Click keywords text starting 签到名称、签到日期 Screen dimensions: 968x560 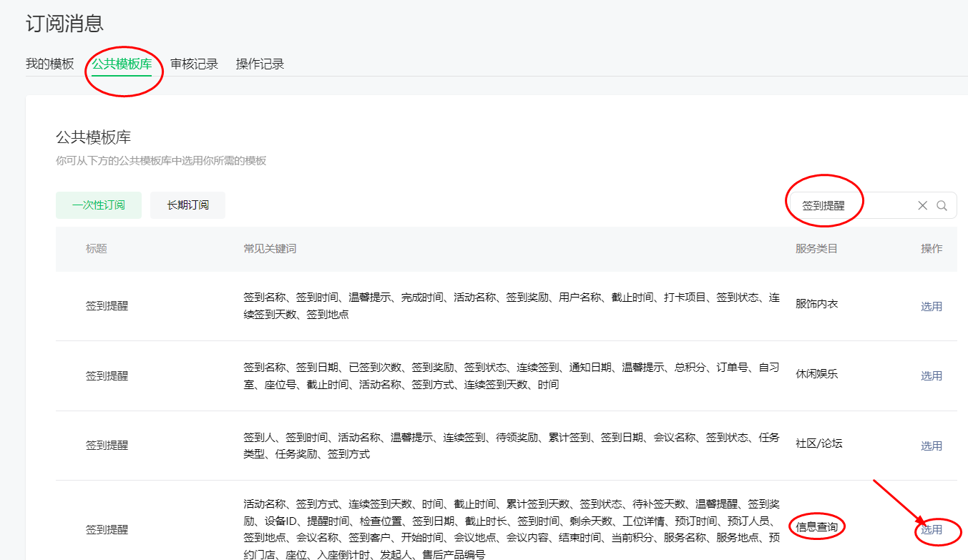(x=512, y=375)
